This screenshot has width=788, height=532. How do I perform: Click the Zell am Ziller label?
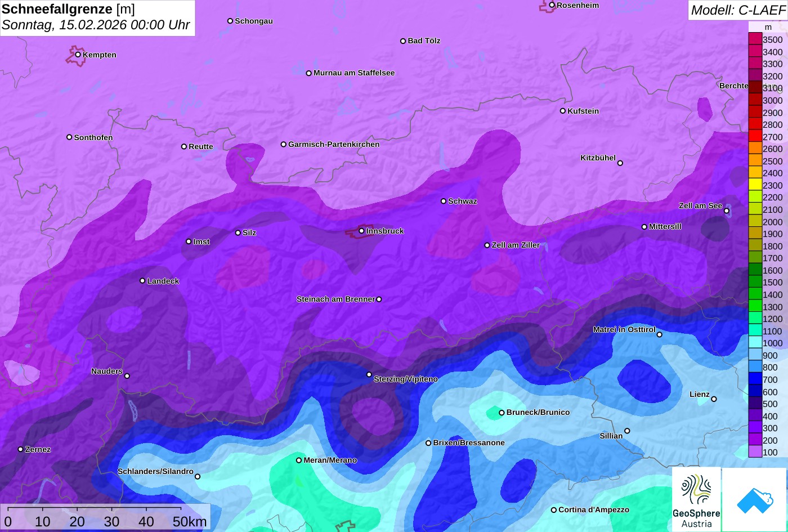516,245
